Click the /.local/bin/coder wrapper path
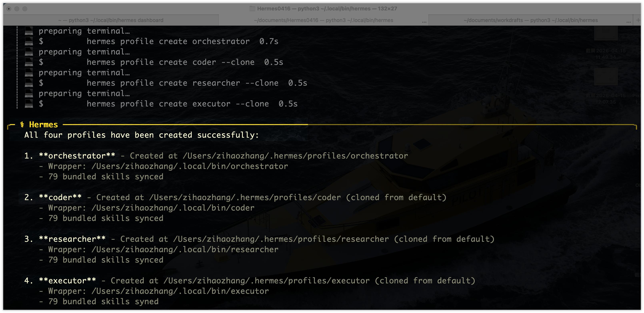 click(173, 208)
